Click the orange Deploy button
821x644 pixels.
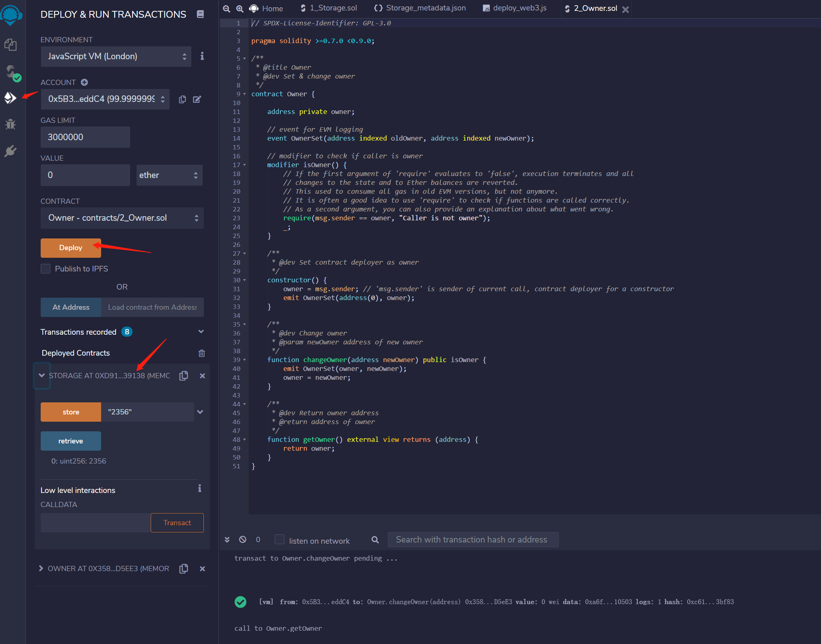click(x=71, y=248)
